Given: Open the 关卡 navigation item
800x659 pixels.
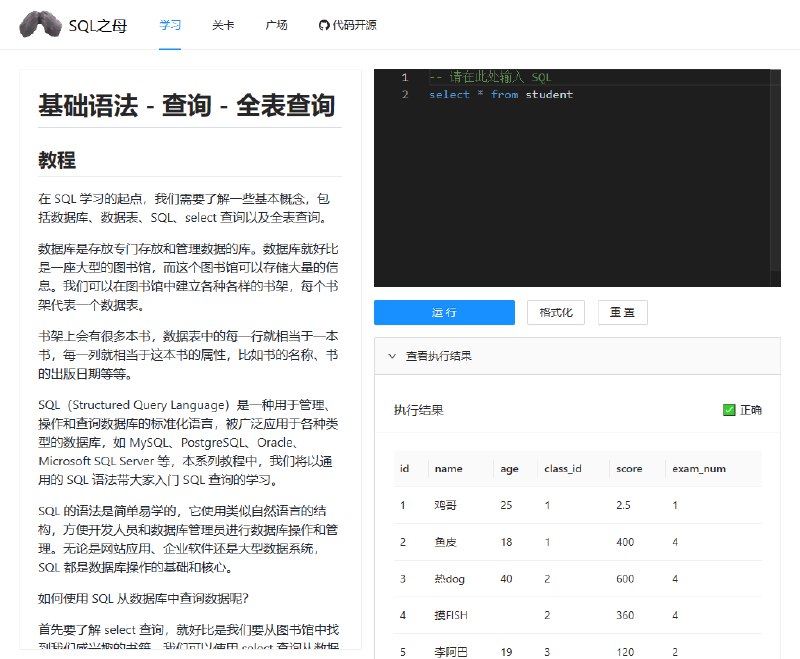Looking at the screenshot, I should tap(224, 26).
